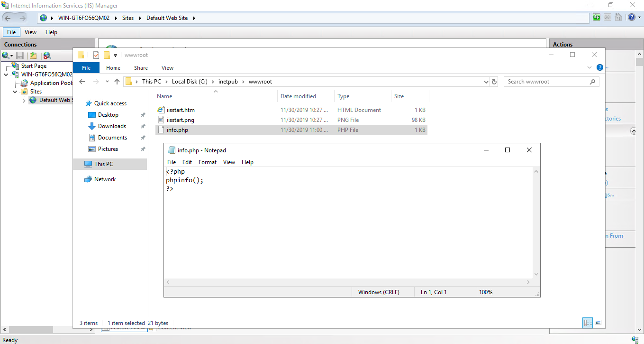Image resolution: width=644 pixels, height=344 pixels.
Task: Click Local Disk (C:) in Explorer breadcrumb
Action: pos(190,82)
